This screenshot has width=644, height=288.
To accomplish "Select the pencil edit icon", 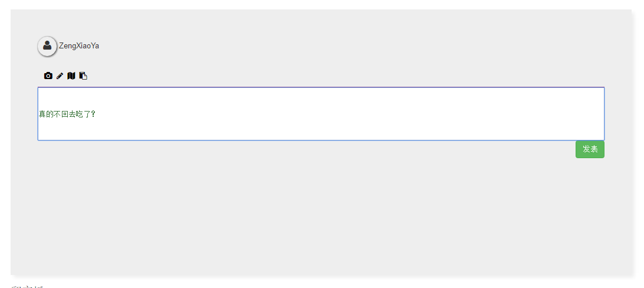I will 60,76.
